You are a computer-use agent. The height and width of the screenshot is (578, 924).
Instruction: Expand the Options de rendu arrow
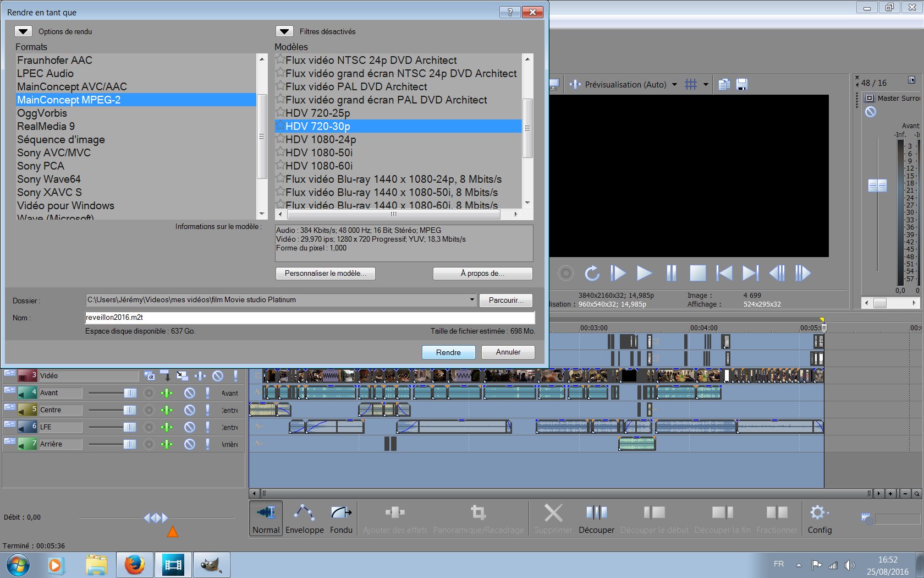(23, 31)
